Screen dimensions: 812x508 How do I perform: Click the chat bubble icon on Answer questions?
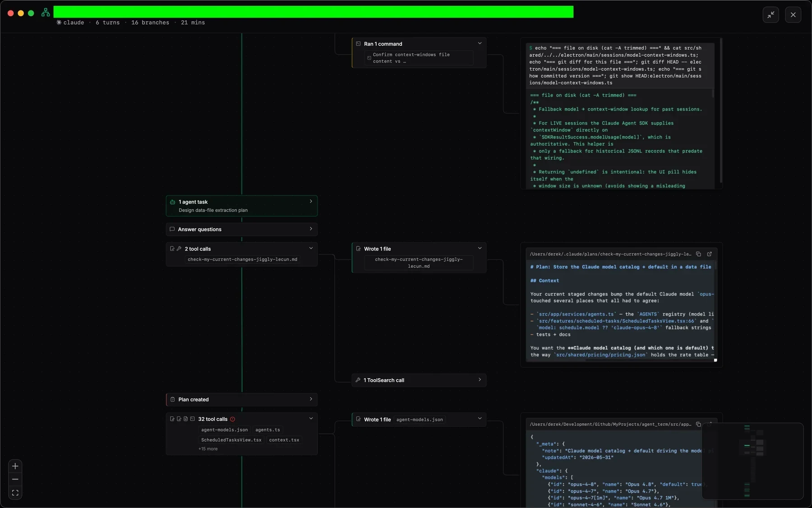click(x=172, y=229)
